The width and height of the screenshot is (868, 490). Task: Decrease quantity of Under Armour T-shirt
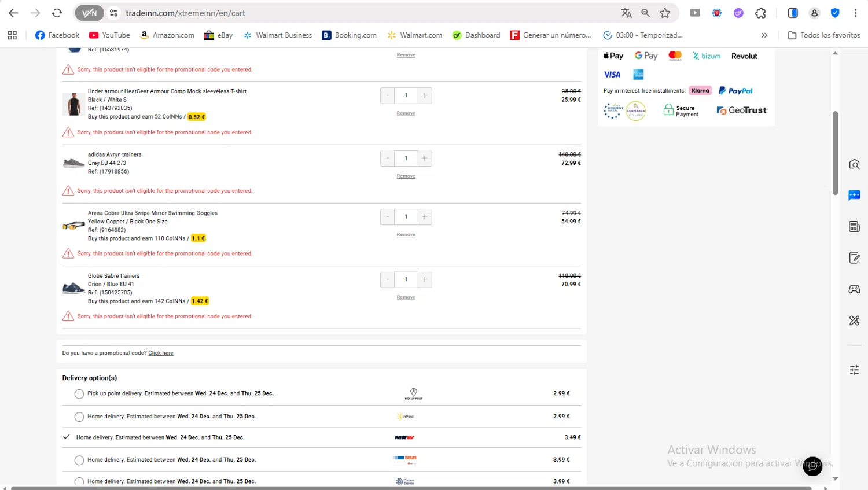click(x=388, y=95)
